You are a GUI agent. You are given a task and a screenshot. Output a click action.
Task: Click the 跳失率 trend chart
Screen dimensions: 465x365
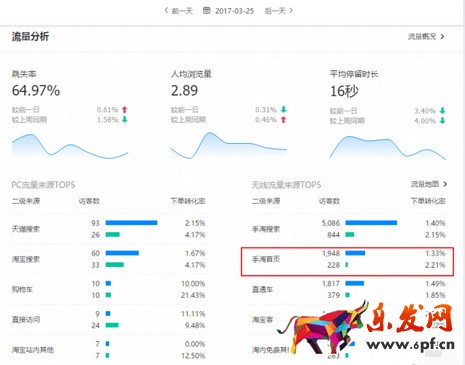click(70, 147)
